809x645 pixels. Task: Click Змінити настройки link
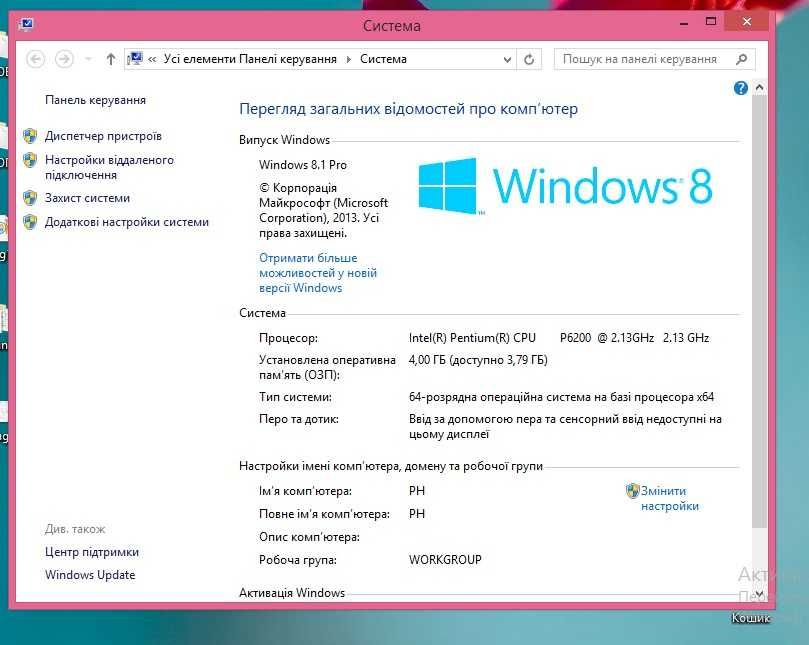[x=670, y=498]
